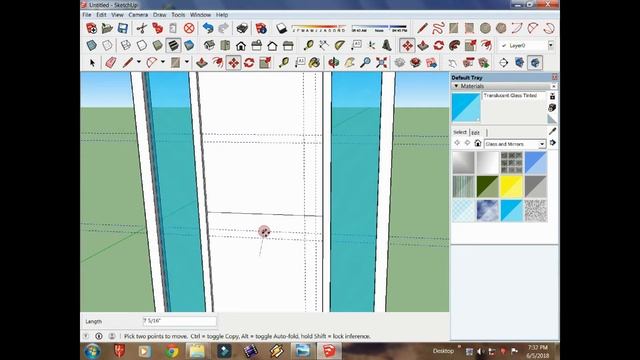Switch to Top view

pos(225,45)
